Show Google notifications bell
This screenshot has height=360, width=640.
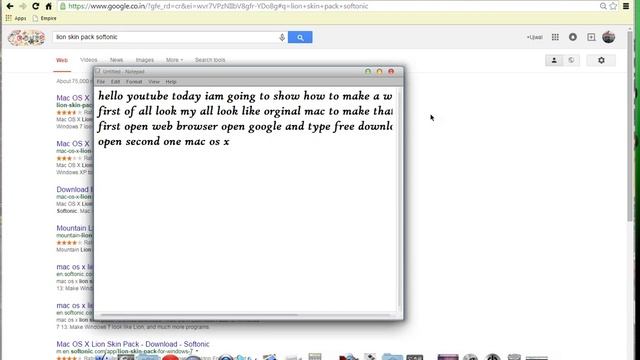[x=573, y=37]
